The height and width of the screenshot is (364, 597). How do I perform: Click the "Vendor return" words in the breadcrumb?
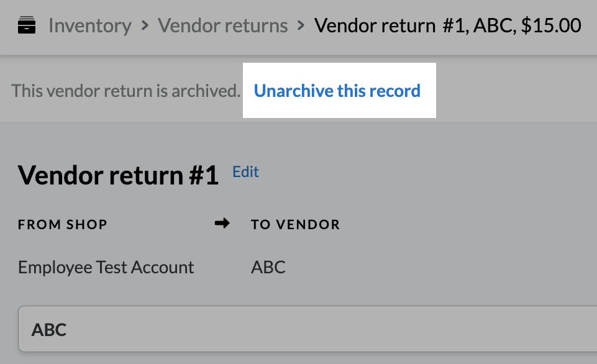pyautogui.click(x=375, y=26)
